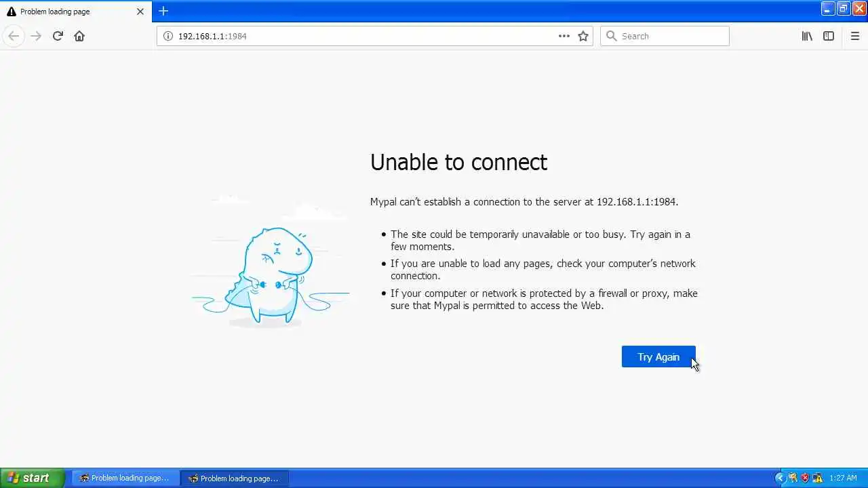
Task: Open the home page via house icon
Action: coord(79,36)
